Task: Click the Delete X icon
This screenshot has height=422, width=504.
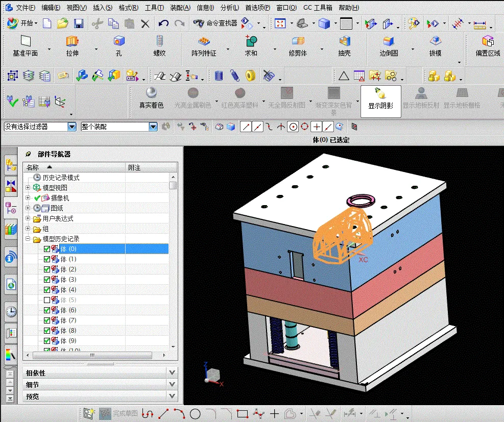Action: (146, 23)
